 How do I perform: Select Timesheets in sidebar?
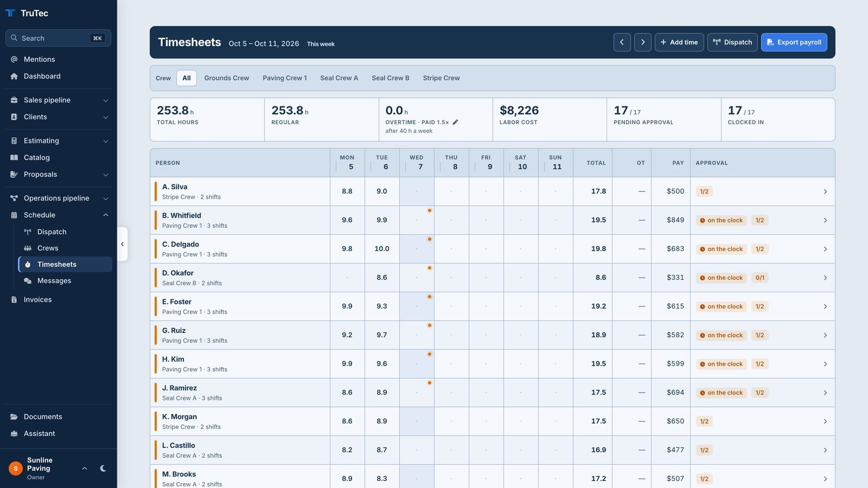pos(65,264)
